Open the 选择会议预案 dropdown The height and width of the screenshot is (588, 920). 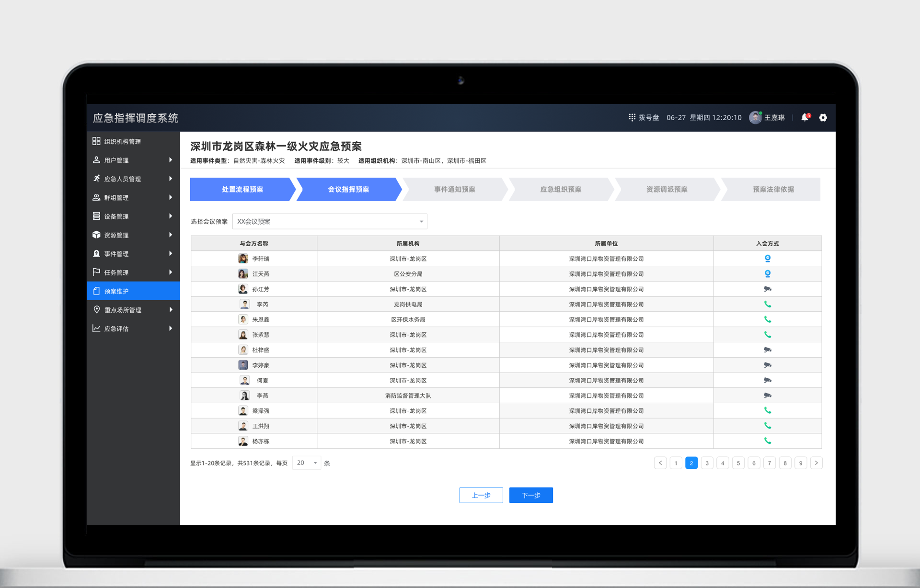tap(330, 222)
